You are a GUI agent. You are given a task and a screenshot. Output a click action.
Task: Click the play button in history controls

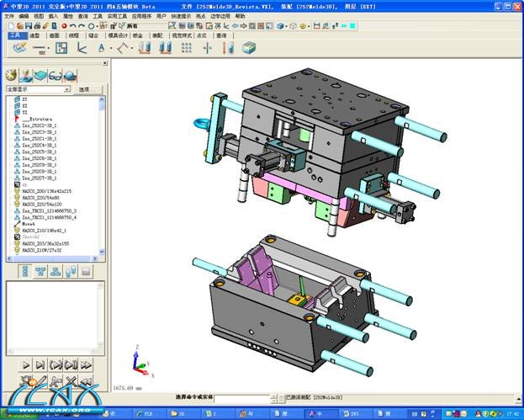pos(25,364)
